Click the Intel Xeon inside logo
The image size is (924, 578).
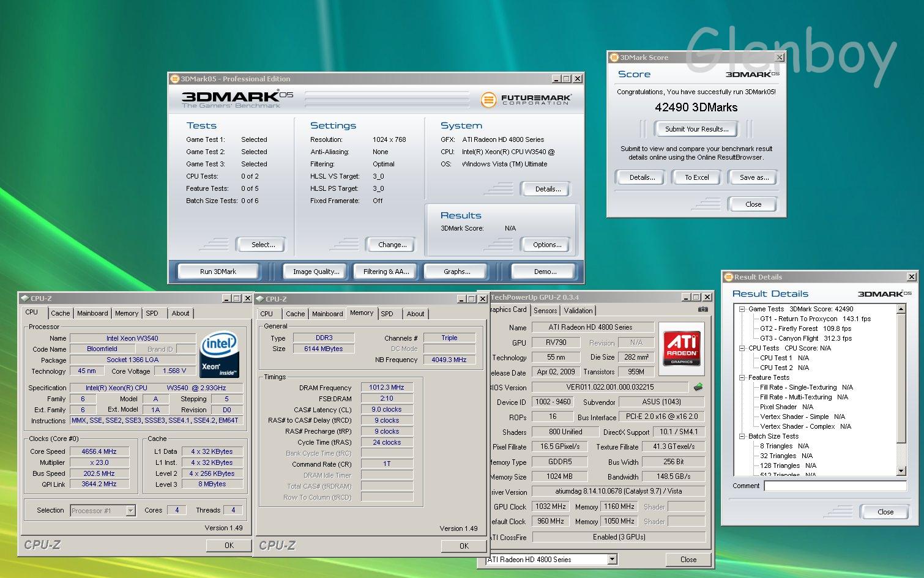[x=219, y=355]
